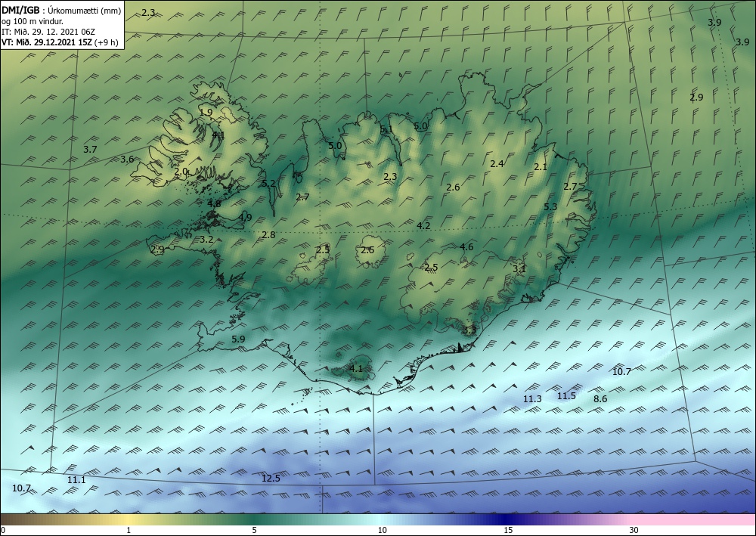Click the 'og 100 m vindur.' subtitle line

tap(33, 21)
